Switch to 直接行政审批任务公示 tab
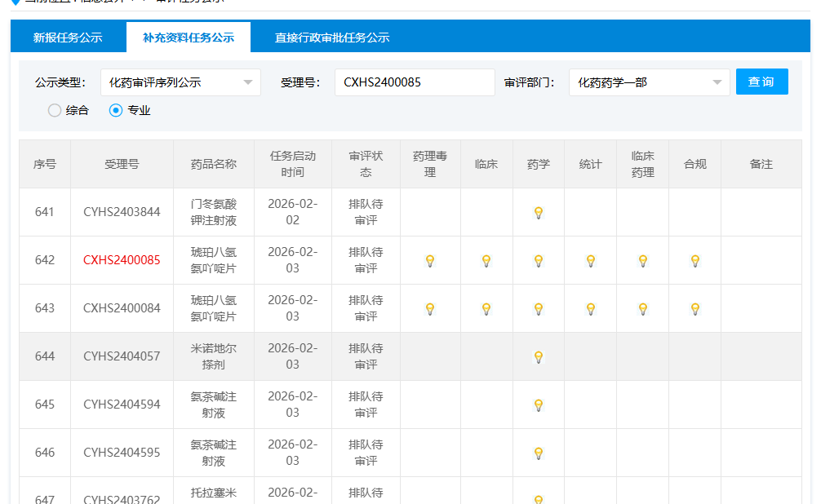The height and width of the screenshot is (504, 821). 332,38
